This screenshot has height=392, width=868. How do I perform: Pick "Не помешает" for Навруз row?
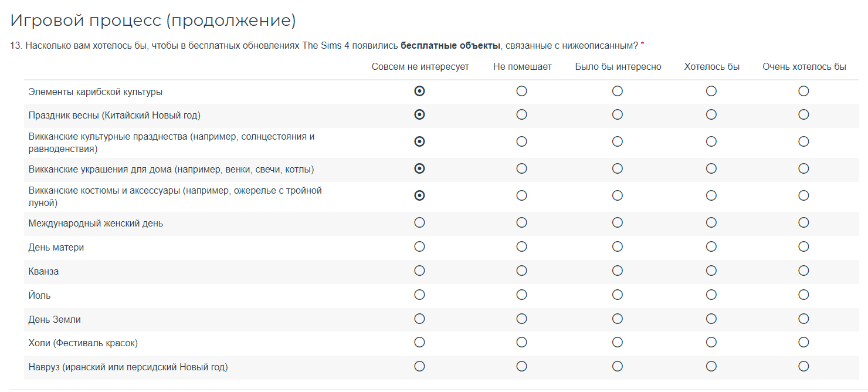(x=521, y=366)
